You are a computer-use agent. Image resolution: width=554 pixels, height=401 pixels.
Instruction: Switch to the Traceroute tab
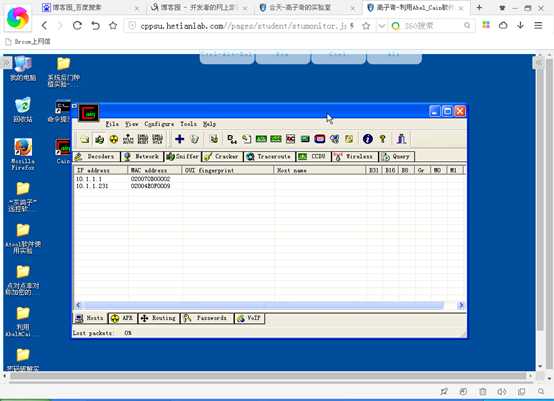tap(270, 157)
